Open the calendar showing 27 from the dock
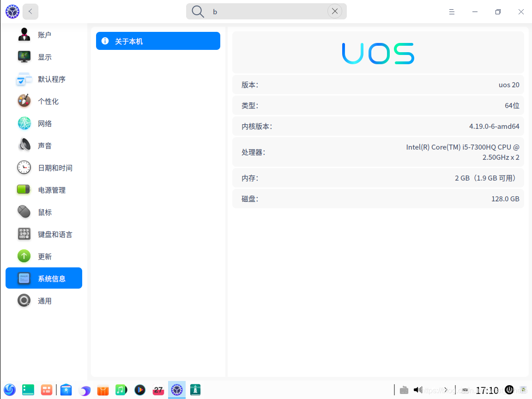 (158, 390)
